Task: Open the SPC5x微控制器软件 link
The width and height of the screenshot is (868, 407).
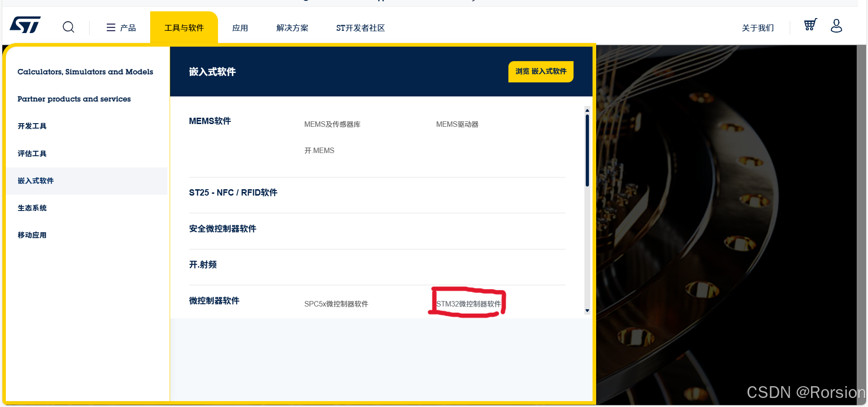Action: pos(336,304)
